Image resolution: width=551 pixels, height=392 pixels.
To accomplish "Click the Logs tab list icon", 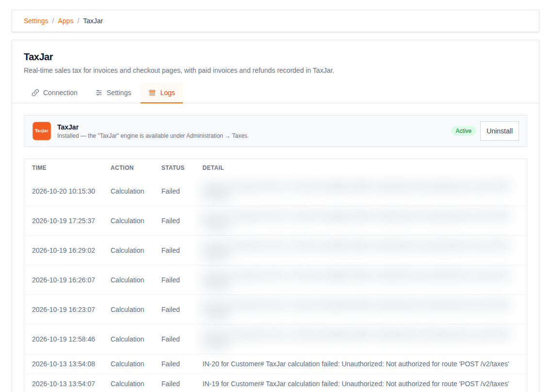I will (x=152, y=93).
